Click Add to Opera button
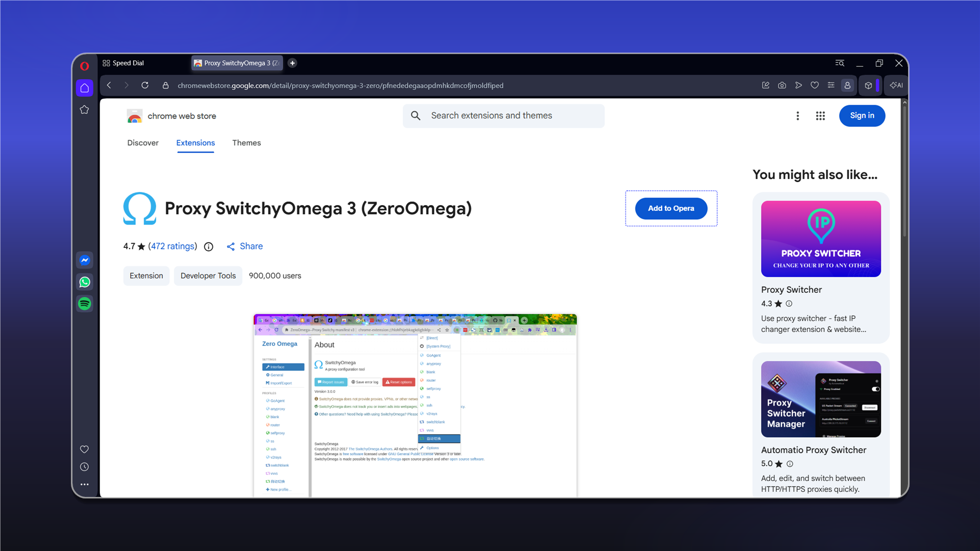Image resolution: width=980 pixels, height=551 pixels. pyautogui.click(x=671, y=209)
